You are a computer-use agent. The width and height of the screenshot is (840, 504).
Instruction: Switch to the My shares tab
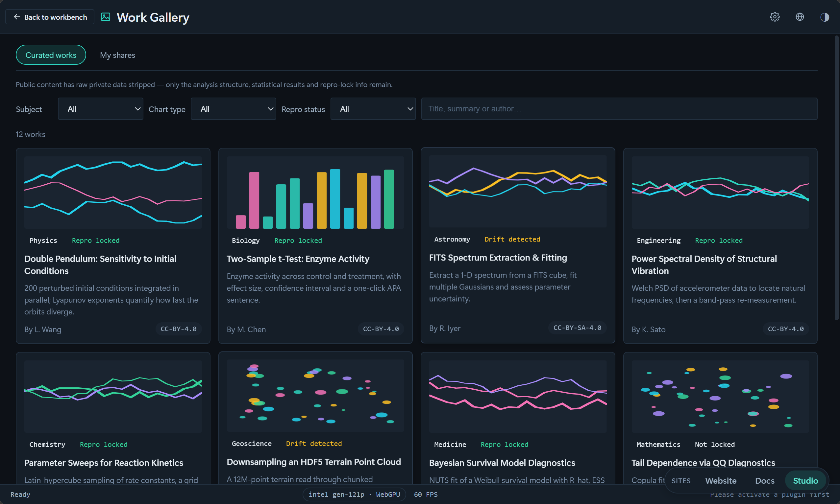(x=117, y=55)
